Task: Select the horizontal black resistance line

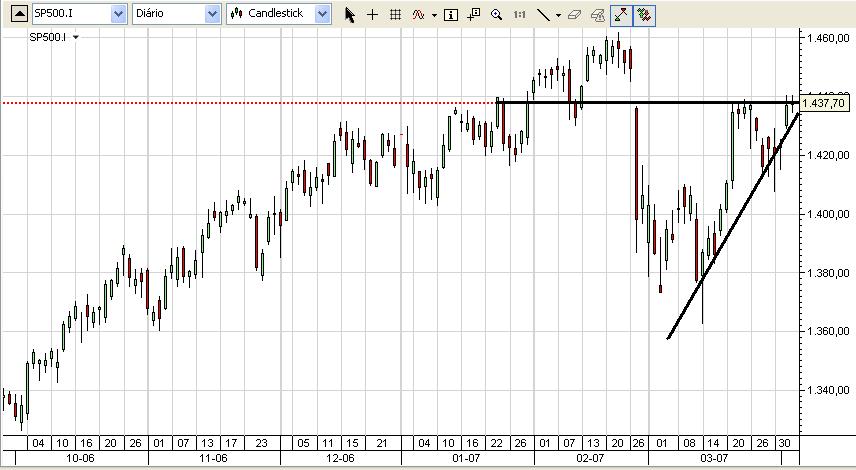Action: tap(647, 102)
